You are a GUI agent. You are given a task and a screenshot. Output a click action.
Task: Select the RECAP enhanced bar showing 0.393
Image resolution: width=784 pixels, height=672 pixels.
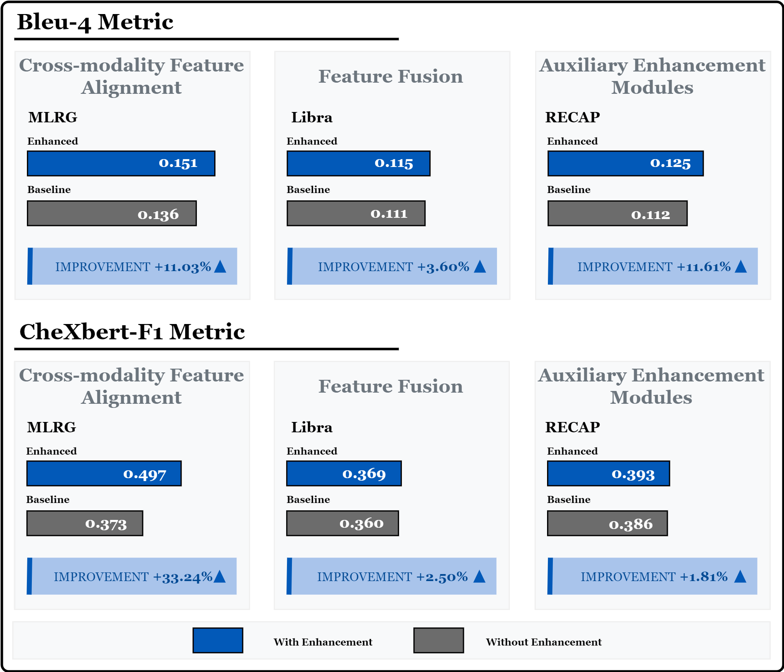[608, 473]
